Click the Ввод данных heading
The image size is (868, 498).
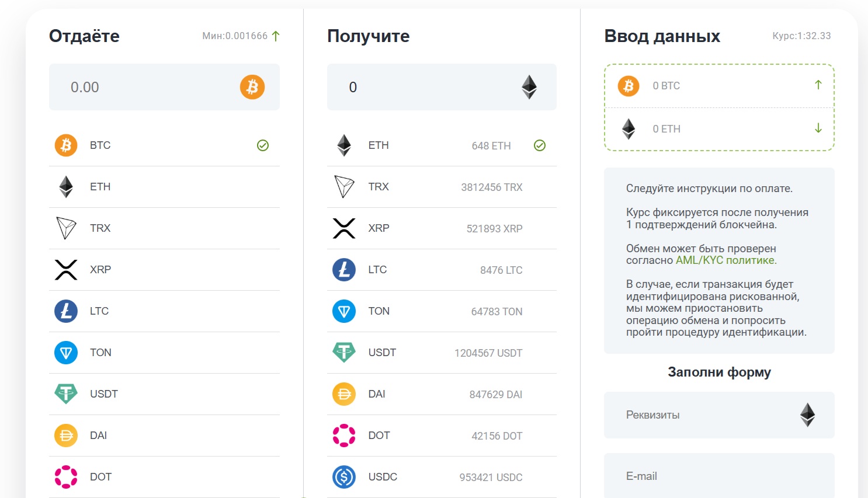[662, 36]
